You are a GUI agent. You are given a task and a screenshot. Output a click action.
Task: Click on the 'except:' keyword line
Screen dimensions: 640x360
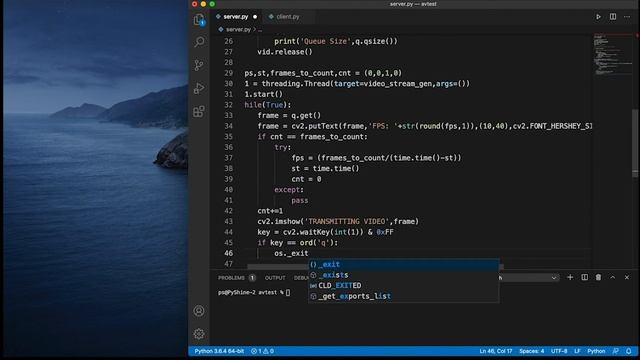pyautogui.click(x=289, y=190)
